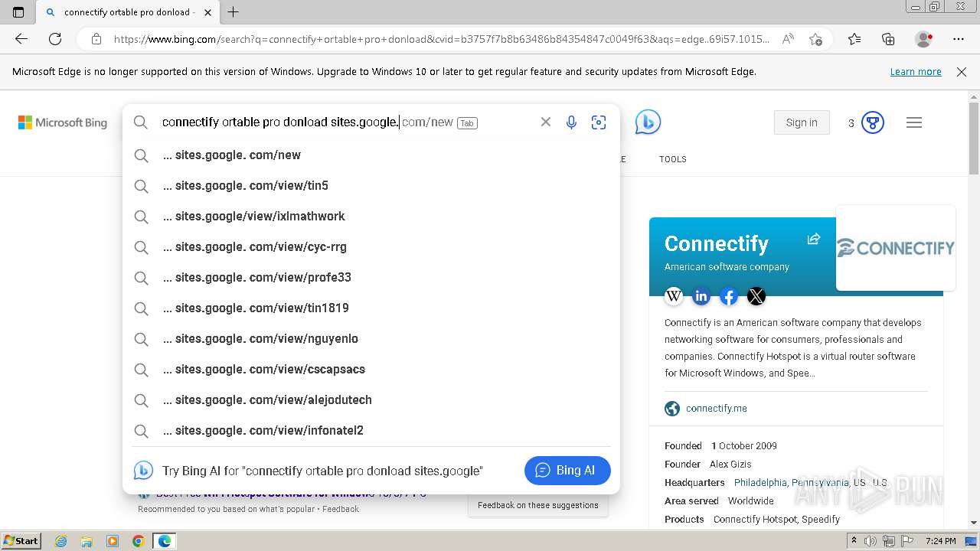Screen dimensions: 980x551
Task: Open Windows Media Player taskbar icon
Action: [113, 541]
